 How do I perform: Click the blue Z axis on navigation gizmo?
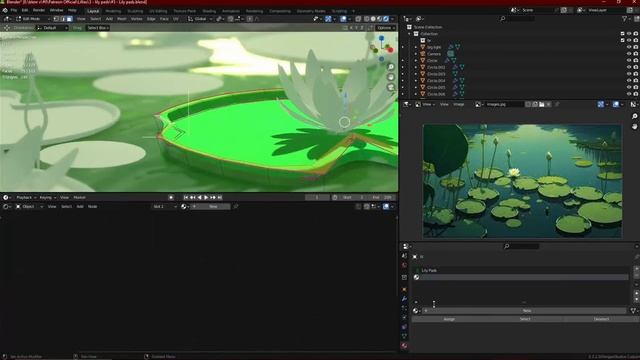pyautogui.click(x=382, y=38)
